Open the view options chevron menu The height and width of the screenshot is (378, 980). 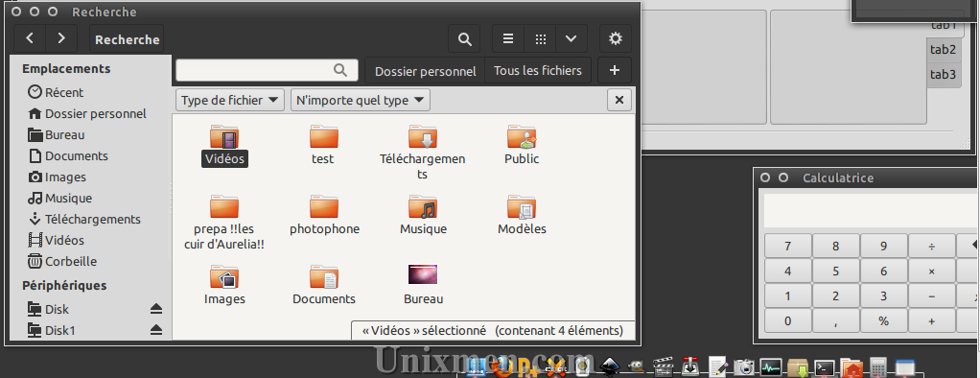point(571,38)
